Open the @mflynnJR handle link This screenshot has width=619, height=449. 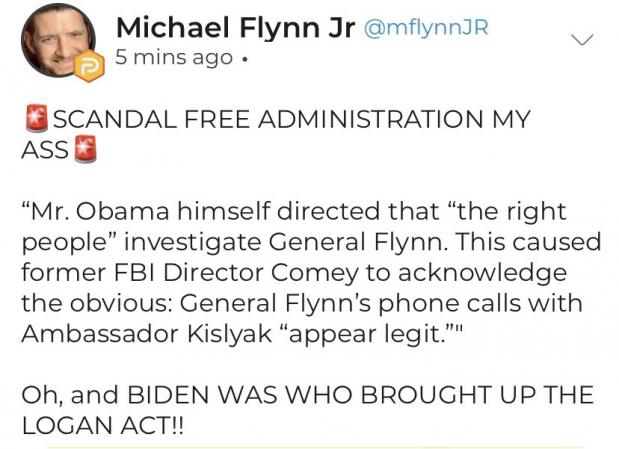pos(426,28)
